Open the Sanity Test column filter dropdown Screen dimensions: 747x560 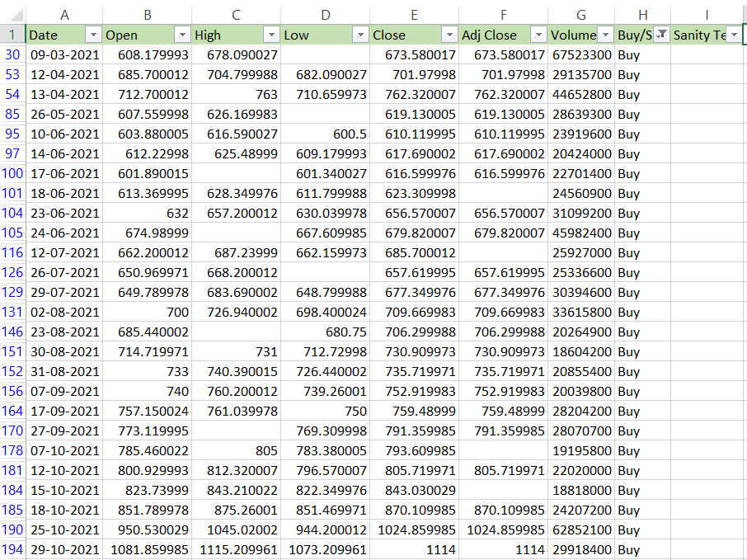point(733,35)
